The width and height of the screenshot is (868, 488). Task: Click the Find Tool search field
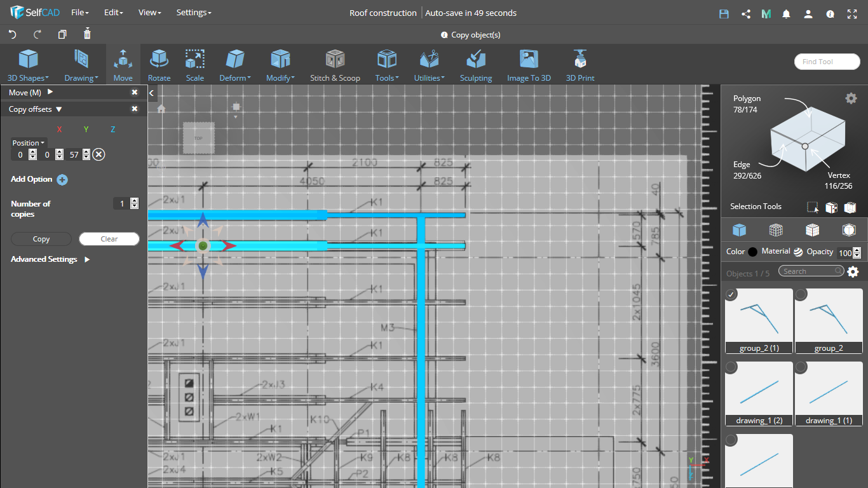[x=827, y=62]
